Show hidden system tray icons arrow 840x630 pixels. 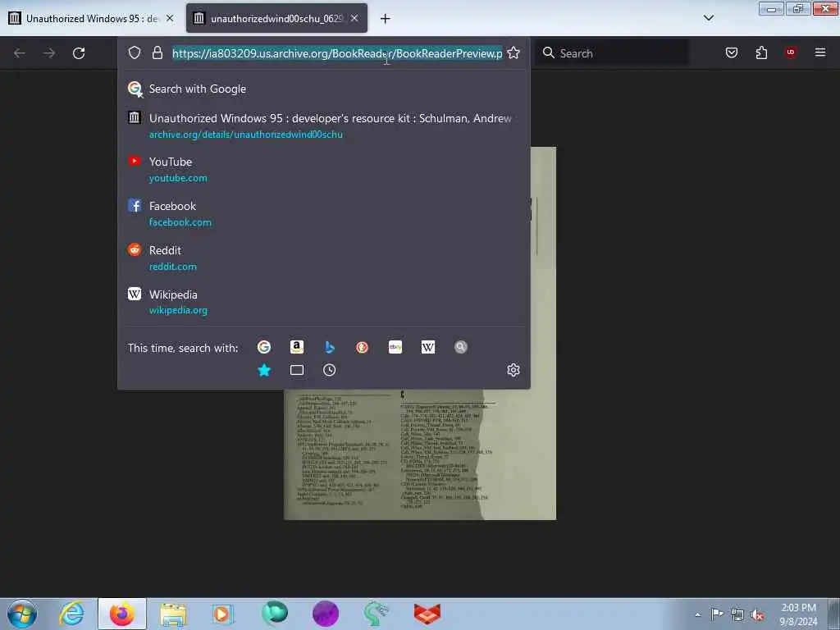(x=697, y=614)
